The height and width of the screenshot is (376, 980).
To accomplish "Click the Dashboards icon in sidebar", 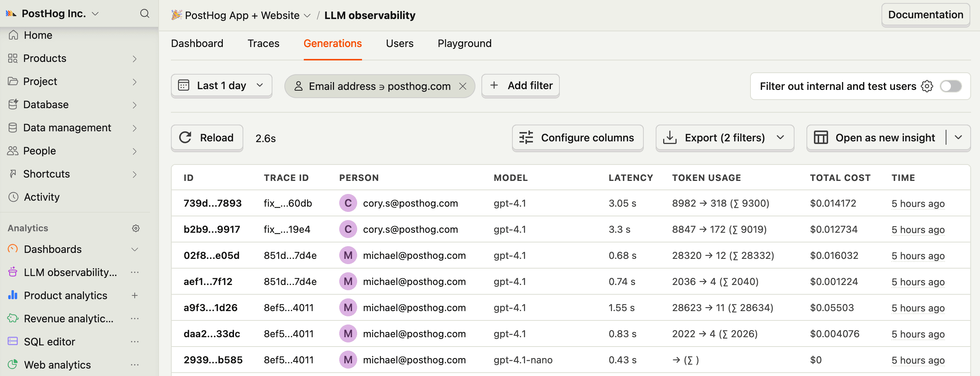I will pos(13,249).
